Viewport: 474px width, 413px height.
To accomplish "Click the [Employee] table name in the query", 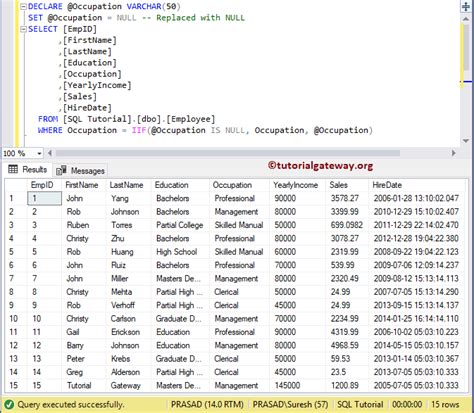I will click(x=191, y=119).
